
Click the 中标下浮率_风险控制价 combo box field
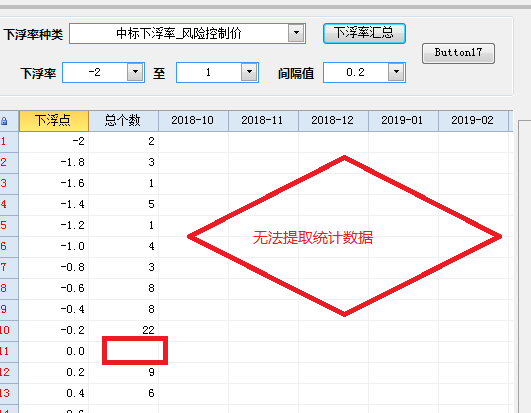click(x=187, y=34)
